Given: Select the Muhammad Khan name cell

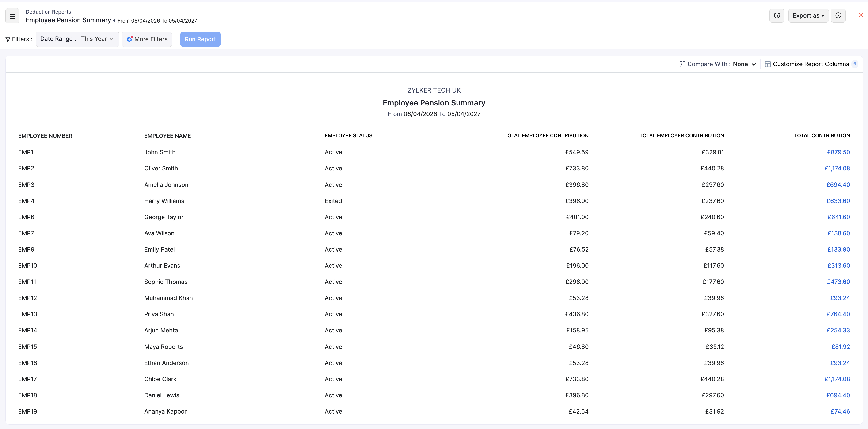Looking at the screenshot, I should [x=168, y=298].
